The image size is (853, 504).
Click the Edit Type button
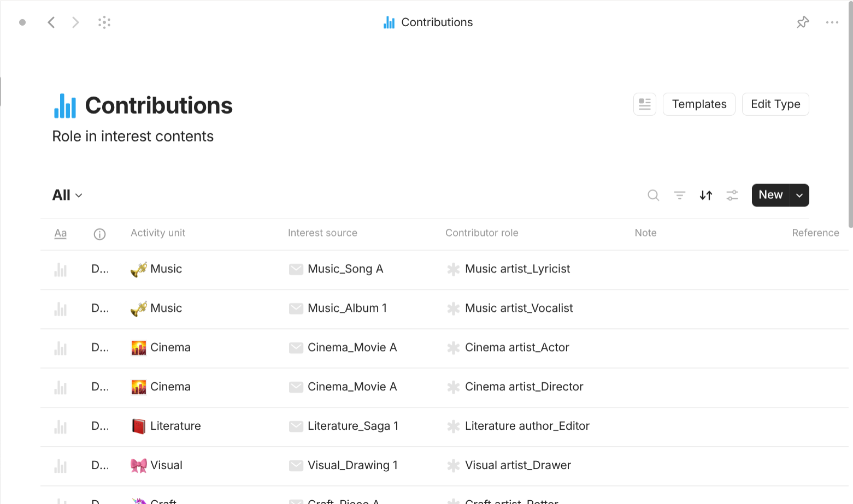click(775, 104)
